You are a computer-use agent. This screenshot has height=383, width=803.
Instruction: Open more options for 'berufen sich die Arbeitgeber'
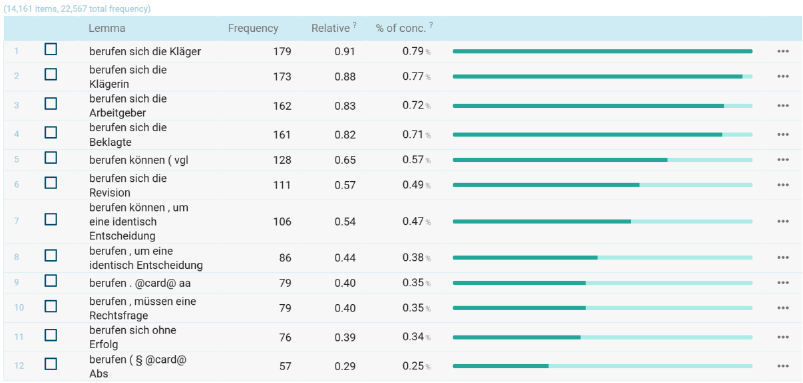783,105
